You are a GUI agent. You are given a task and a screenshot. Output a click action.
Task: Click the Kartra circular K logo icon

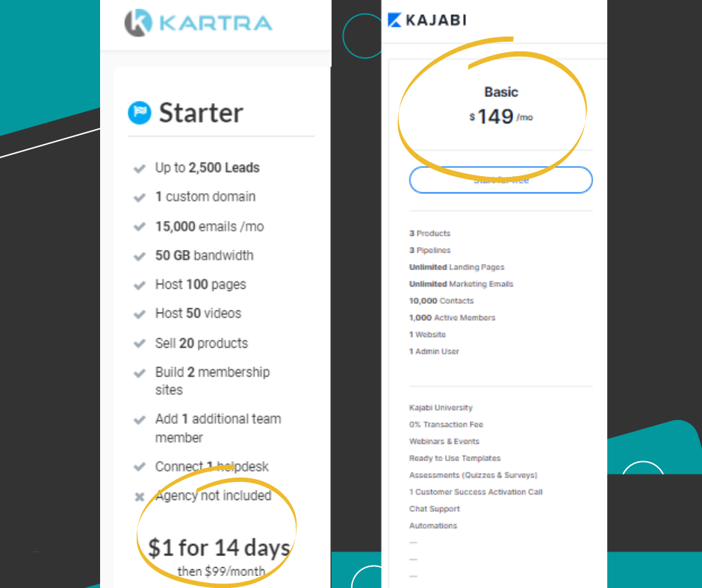138,22
